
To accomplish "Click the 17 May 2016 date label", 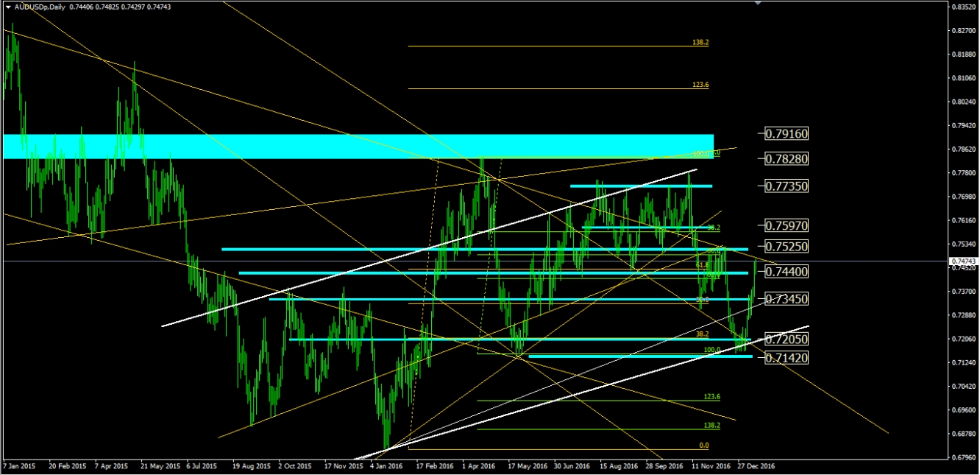I will pyautogui.click(x=528, y=466).
